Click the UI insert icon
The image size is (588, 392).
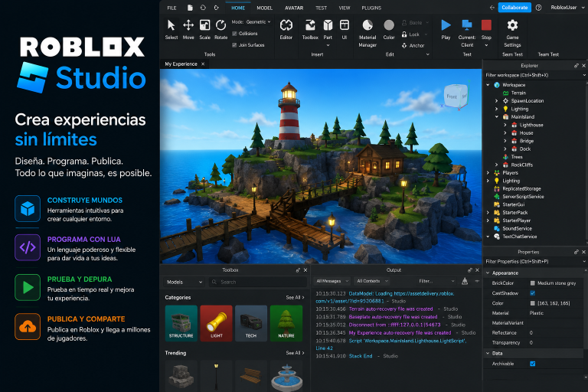click(x=345, y=29)
